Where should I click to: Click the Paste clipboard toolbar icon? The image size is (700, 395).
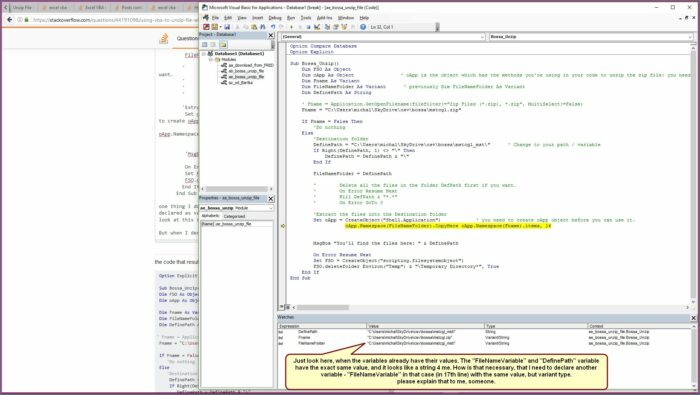coord(254,27)
